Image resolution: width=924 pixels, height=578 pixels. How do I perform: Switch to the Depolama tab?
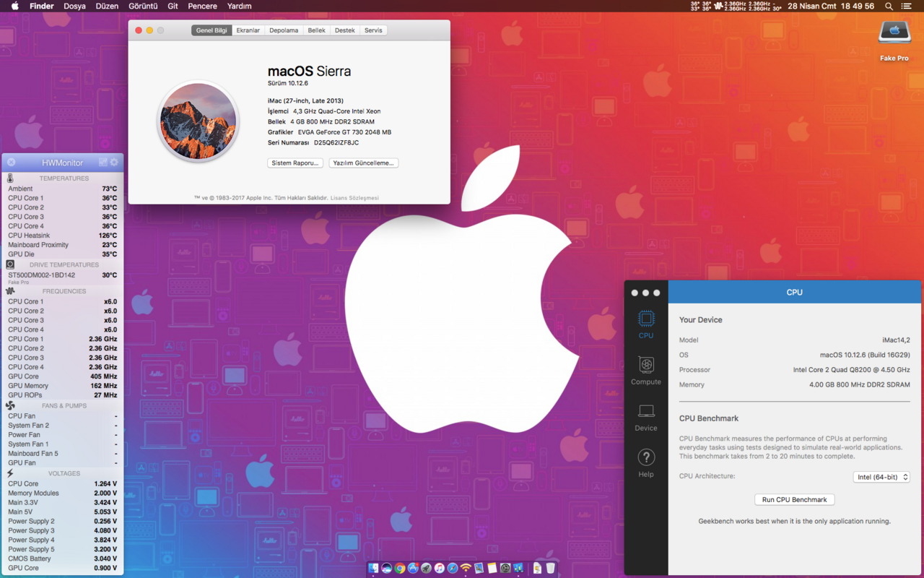(x=284, y=30)
